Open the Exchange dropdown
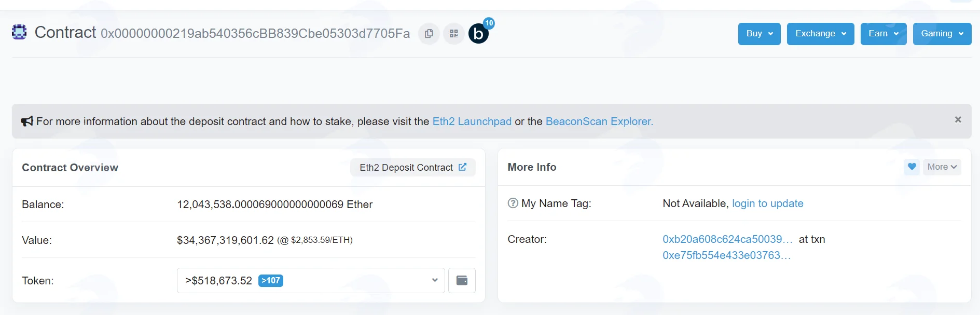This screenshot has width=980, height=315. click(820, 34)
